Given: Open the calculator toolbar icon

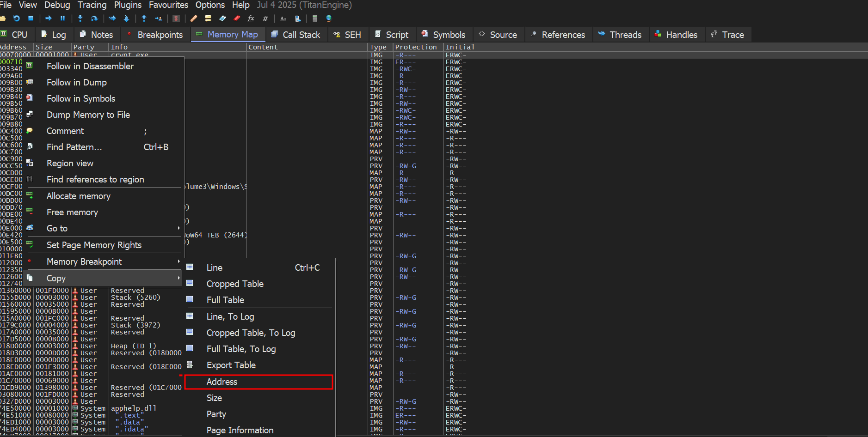Looking at the screenshot, I should (314, 18).
